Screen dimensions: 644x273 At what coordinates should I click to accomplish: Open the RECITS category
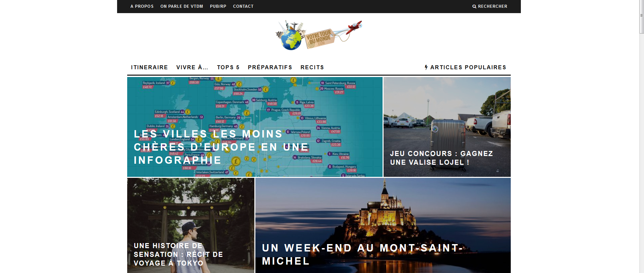(312, 67)
